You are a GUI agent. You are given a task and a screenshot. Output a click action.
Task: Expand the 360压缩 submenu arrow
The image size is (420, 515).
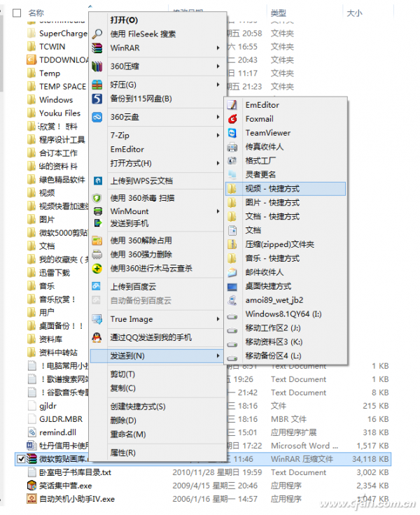(218, 66)
